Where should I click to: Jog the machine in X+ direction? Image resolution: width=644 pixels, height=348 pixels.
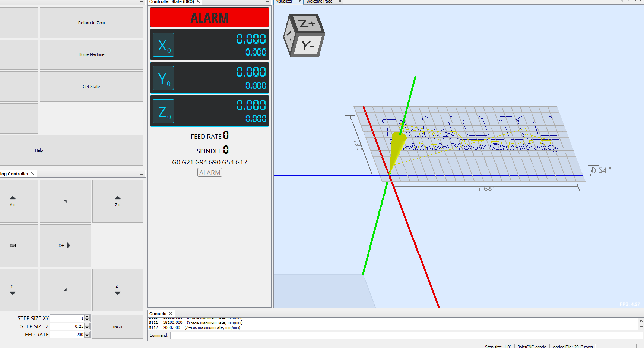click(65, 245)
